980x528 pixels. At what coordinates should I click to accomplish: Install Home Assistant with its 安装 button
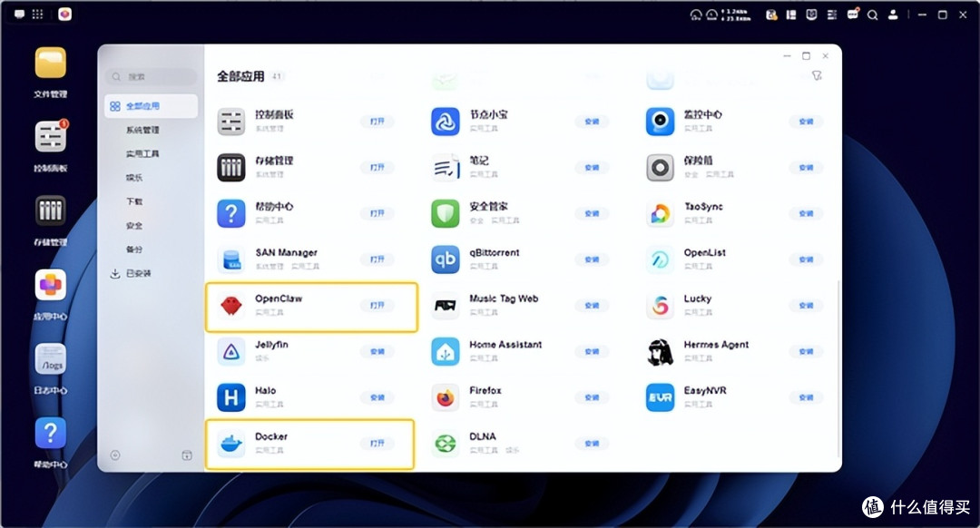click(592, 352)
